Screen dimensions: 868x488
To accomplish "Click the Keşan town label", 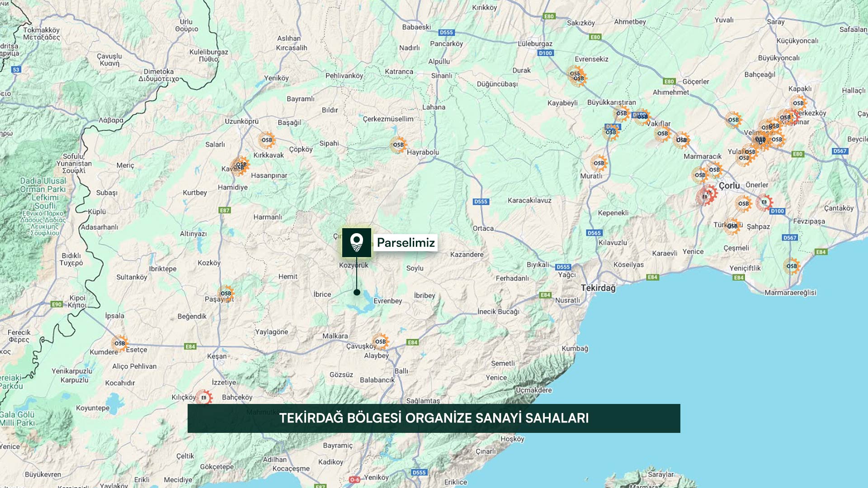I will click(217, 356).
